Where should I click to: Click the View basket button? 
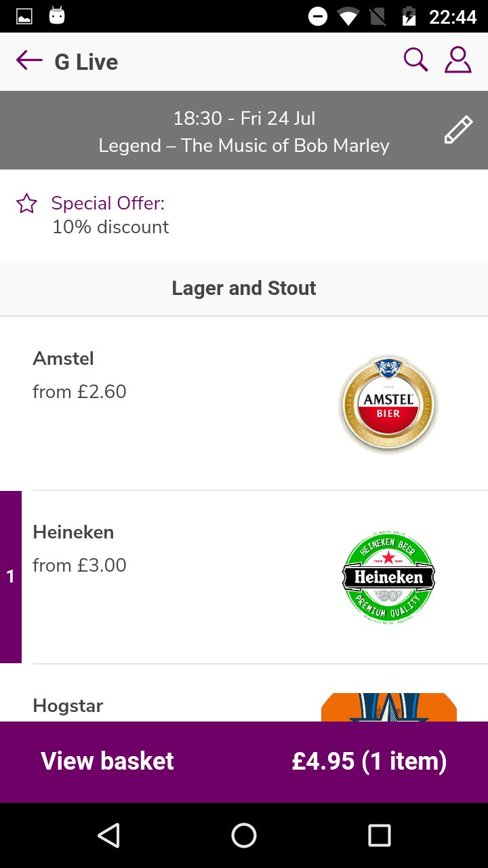point(107,761)
